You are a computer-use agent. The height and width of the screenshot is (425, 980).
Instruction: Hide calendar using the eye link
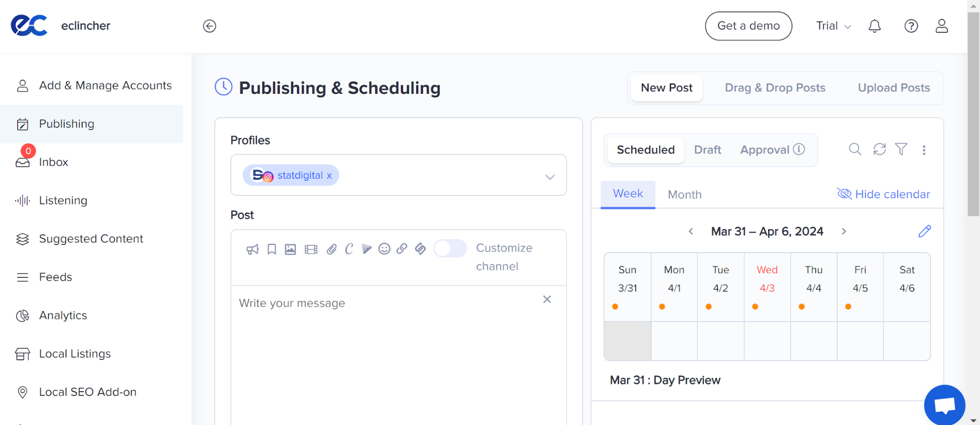pyautogui.click(x=883, y=194)
